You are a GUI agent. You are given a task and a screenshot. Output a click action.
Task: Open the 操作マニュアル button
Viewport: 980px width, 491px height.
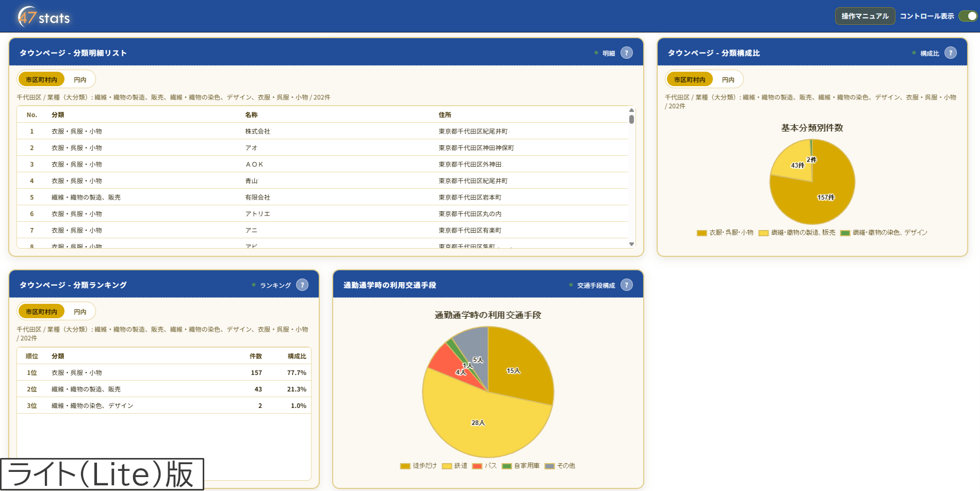tap(865, 16)
